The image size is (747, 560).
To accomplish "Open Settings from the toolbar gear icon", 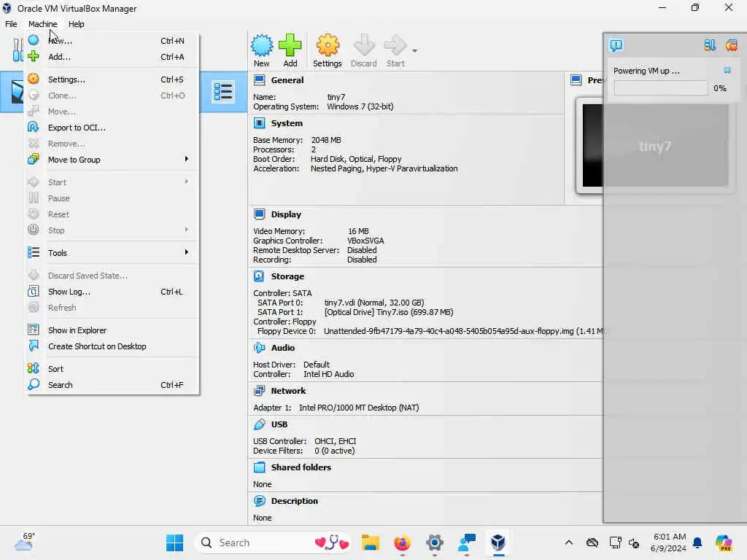I will coord(328,50).
